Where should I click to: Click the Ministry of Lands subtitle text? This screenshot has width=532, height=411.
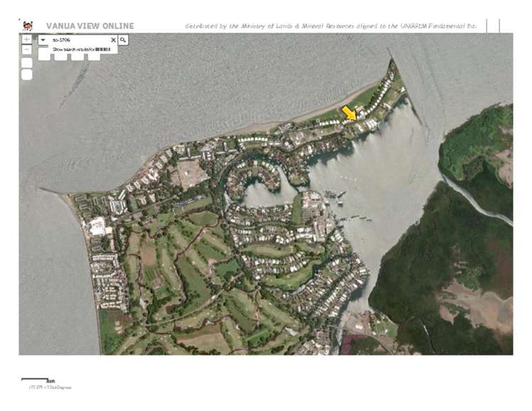point(331,26)
